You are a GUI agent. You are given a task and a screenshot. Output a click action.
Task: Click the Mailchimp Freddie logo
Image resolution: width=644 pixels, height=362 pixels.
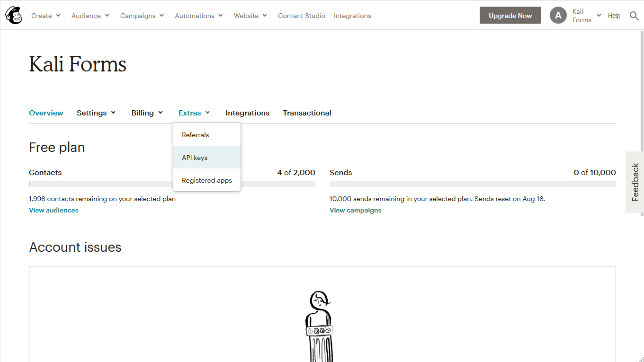coord(14,16)
